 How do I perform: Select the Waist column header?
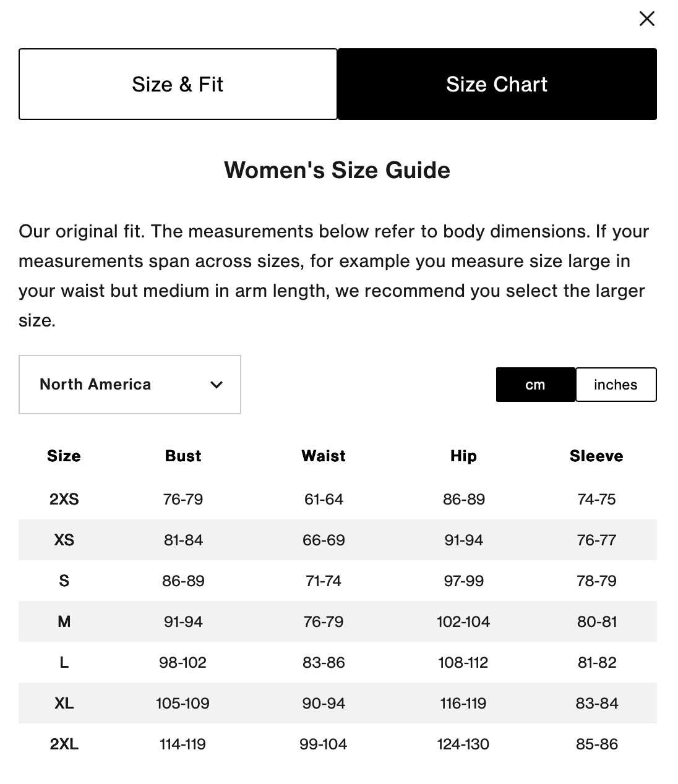coord(323,456)
